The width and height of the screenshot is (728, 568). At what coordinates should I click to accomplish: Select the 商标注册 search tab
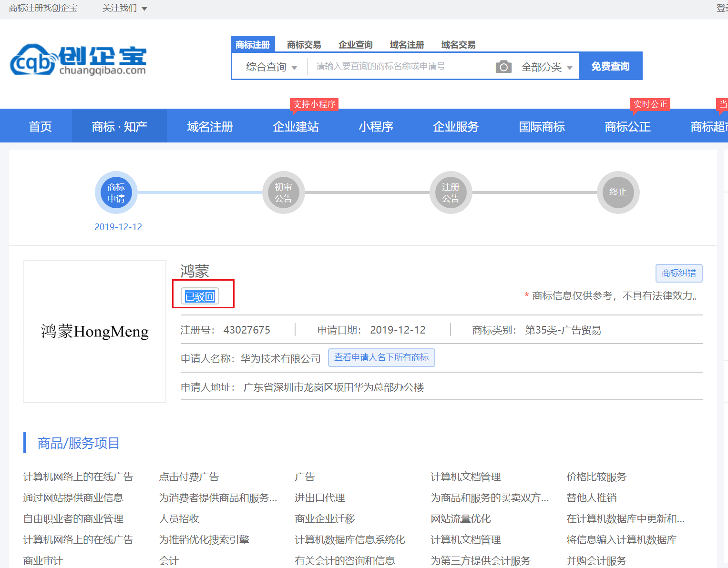253,44
